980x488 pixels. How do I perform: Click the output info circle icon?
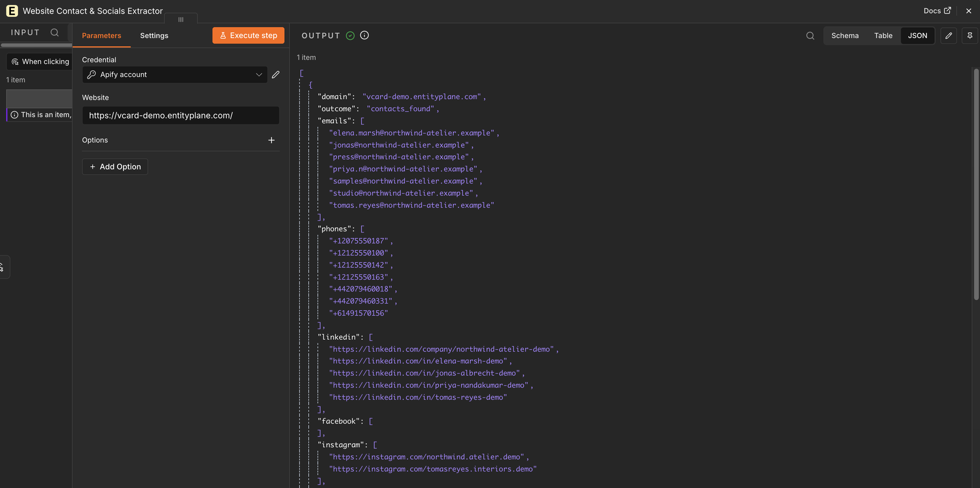coord(365,35)
